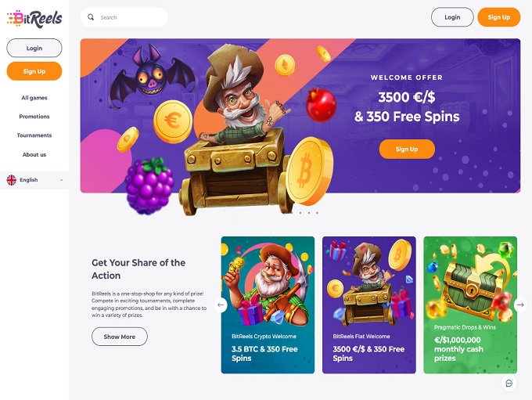Open the Promotions menu item
The image size is (532, 400).
pos(34,117)
